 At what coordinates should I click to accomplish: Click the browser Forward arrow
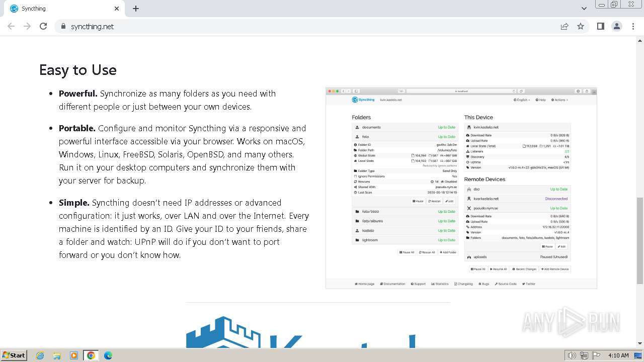pyautogui.click(x=27, y=26)
